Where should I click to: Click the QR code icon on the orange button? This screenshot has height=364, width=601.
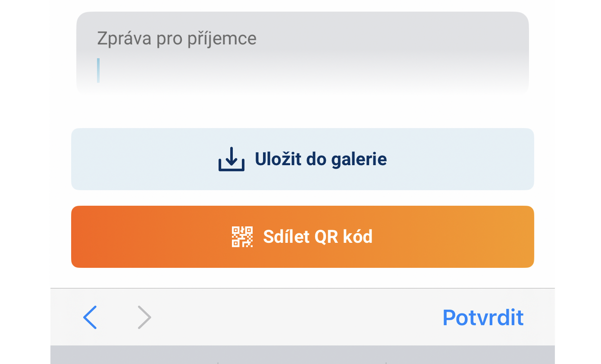[241, 236]
